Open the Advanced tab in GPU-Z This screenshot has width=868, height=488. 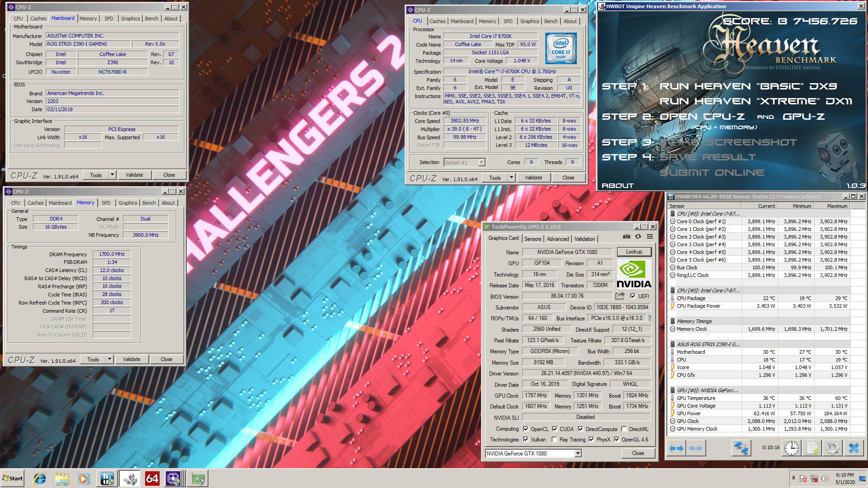pyautogui.click(x=558, y=239)
